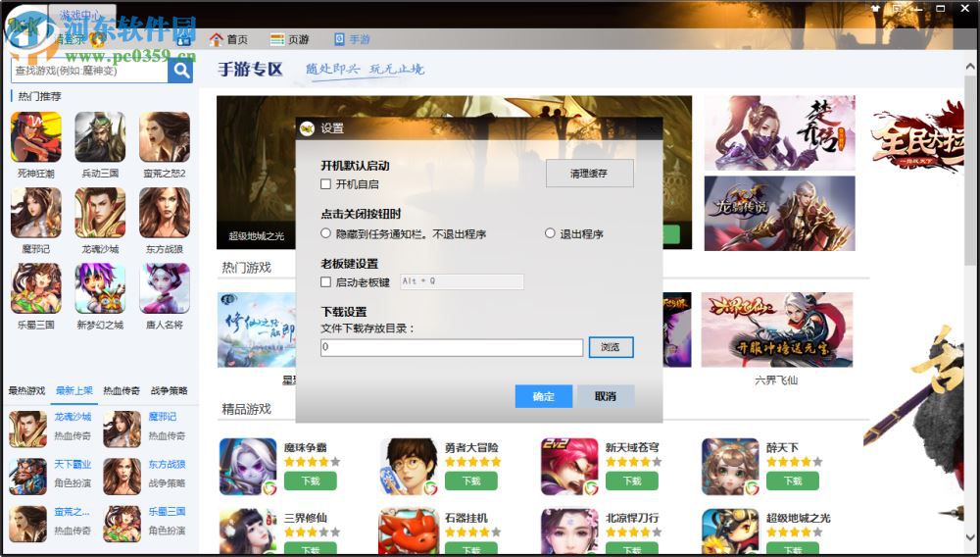Click 勇者大冒险 game icon
Viewport: 980px width, 557px height.
pos(409,467)
